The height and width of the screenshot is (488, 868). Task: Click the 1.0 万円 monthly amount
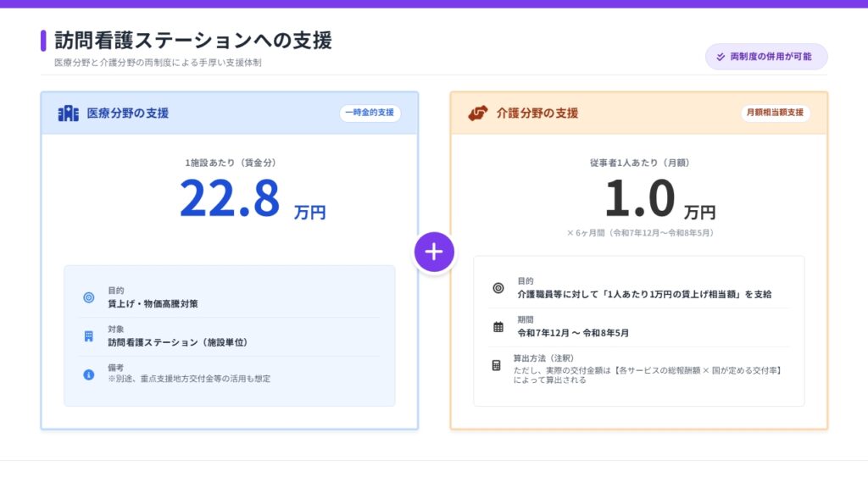[659, 200]
